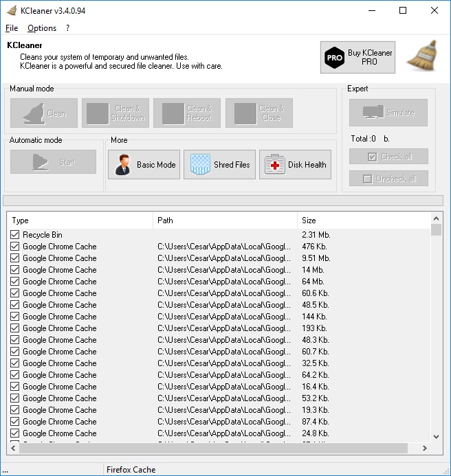Open the Disk Health tool
The height and width of the screenshot is (476, 451).
[x=295, y=165]
